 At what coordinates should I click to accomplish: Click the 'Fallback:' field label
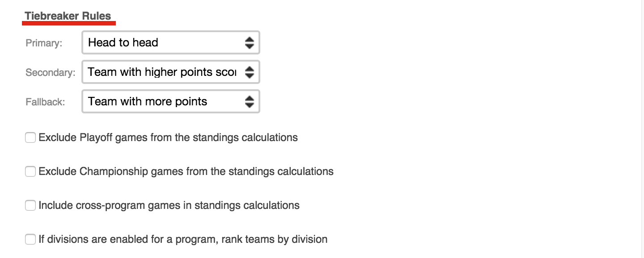coord(45,102)
